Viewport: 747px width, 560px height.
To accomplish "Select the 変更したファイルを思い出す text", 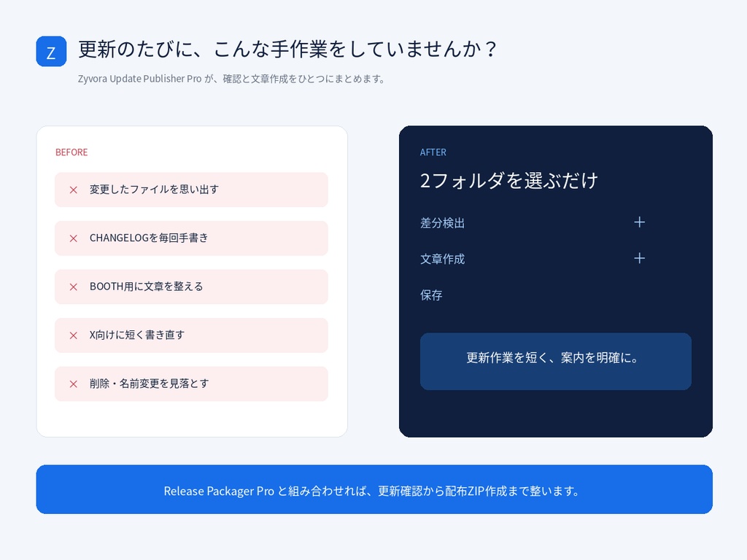I will [x=154, y=190].
